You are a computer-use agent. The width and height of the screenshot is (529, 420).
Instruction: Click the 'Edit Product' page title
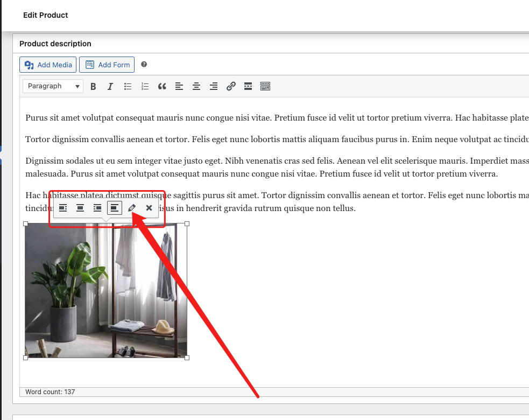46,15
